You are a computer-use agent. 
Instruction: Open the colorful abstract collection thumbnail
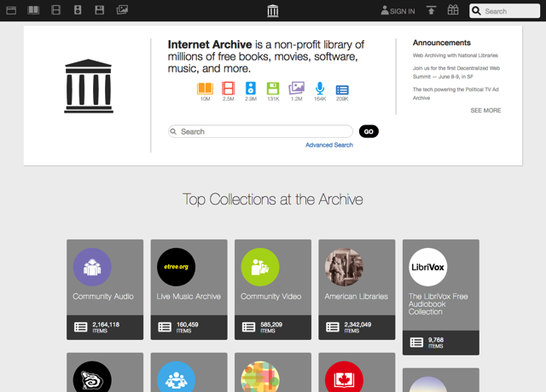pos(260,377)
